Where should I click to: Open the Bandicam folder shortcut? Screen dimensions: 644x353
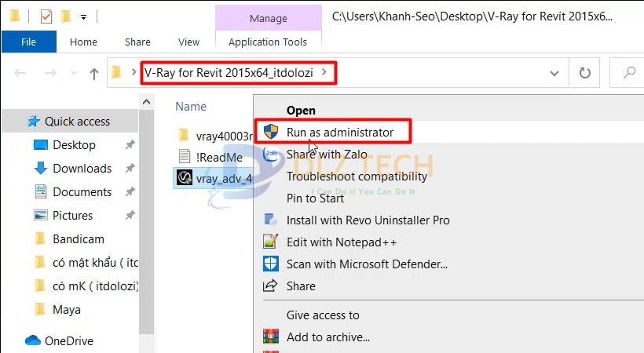point(78,239)
